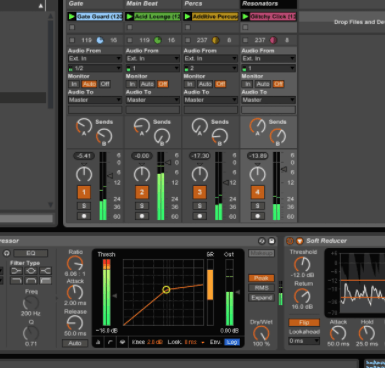Toggle sidechain listen headphone icon
This screenshot has width=385, height=368.
[x=7, y=253]
